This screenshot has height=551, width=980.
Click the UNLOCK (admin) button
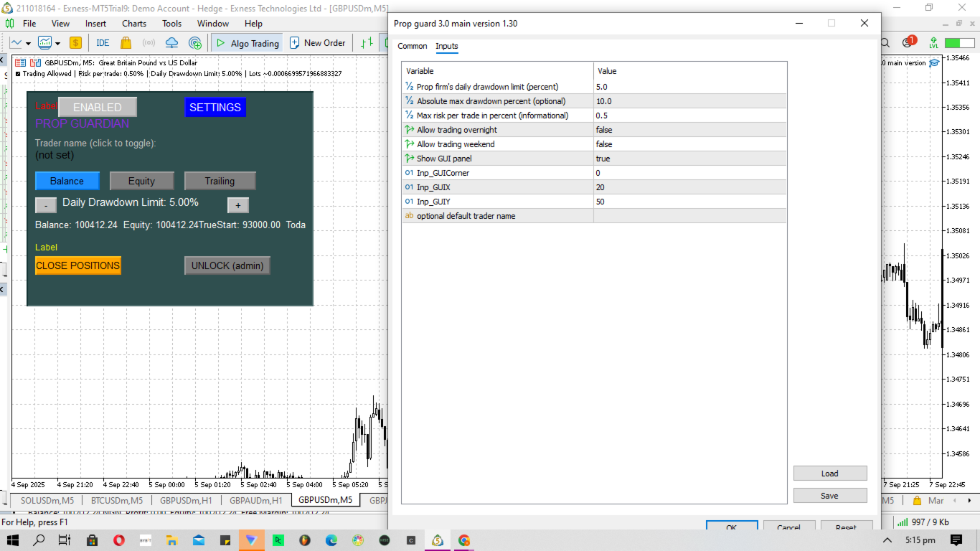(x=227, y=265)
